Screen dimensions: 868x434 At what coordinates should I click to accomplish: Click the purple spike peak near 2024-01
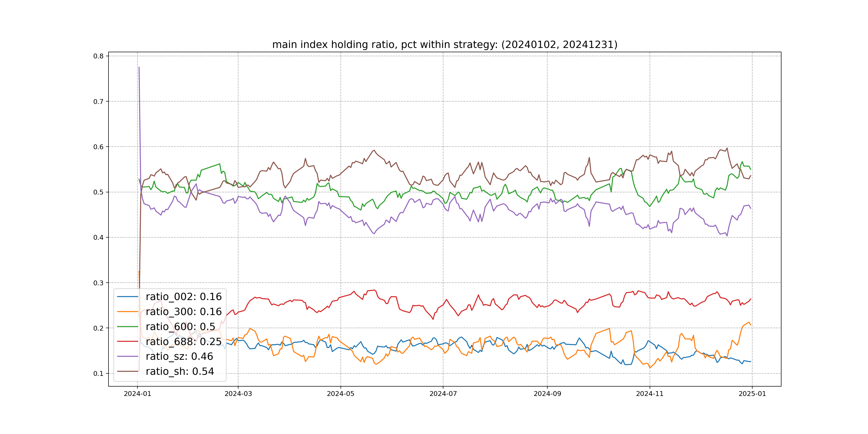139,68
